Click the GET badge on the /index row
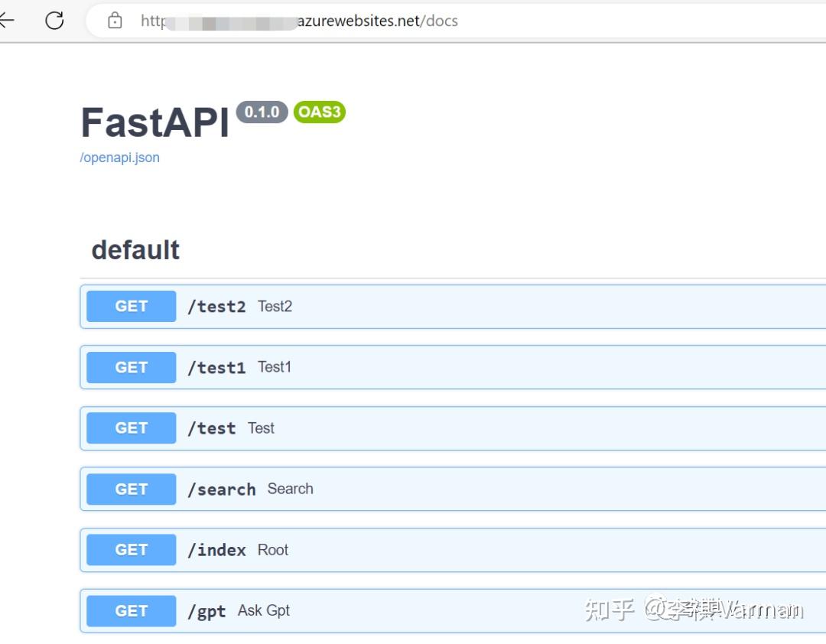Image resolution: width=826 pixels, height=644 pixels. coord(130,549)
